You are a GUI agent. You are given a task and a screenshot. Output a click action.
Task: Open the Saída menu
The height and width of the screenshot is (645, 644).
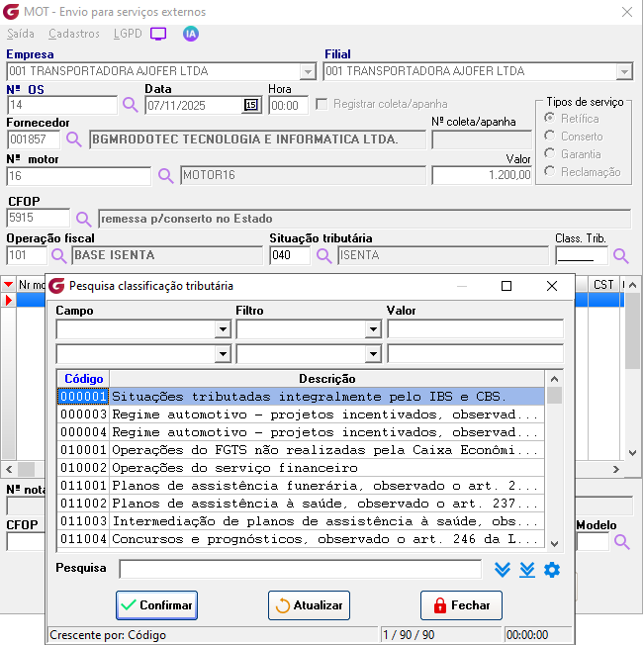(x=21, y=34)
